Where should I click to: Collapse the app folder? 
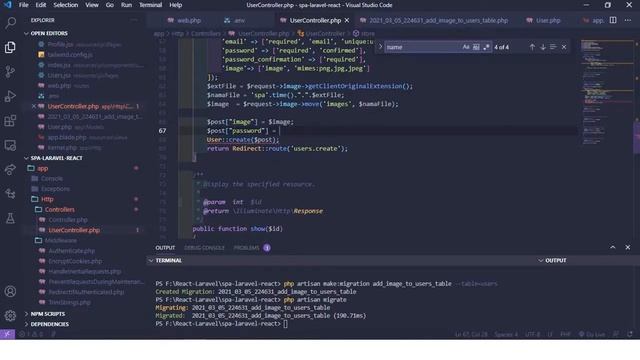43,168
